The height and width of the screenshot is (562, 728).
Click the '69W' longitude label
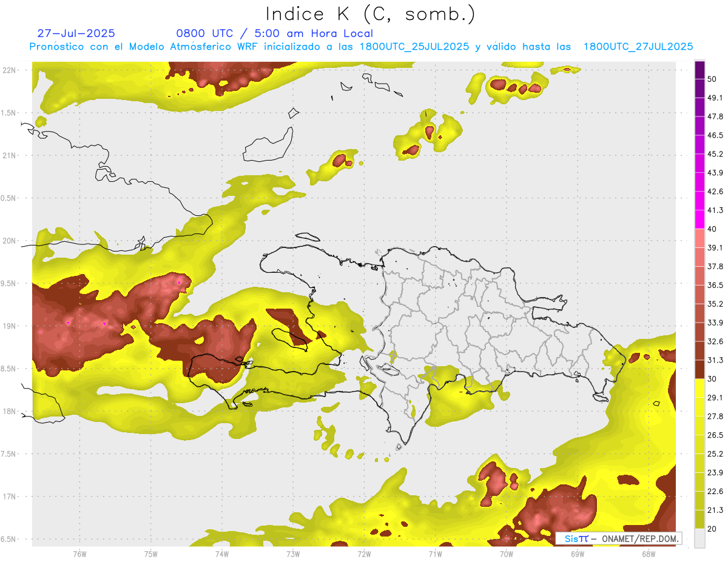[x=578, y=554]
